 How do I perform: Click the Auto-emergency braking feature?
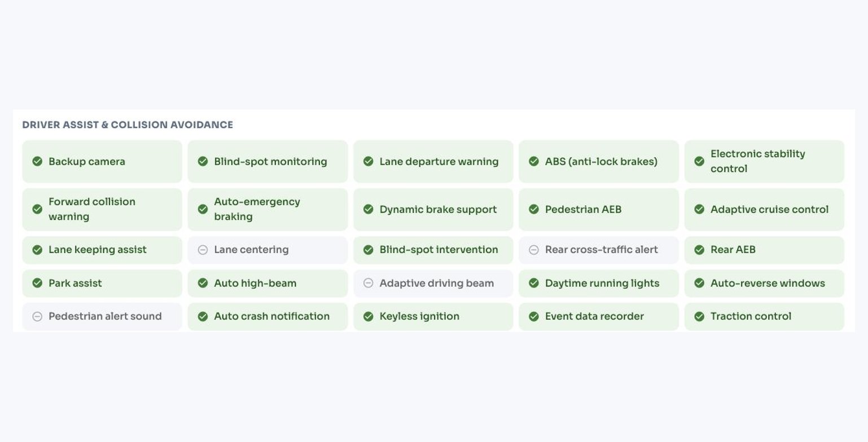pos(268,209)
